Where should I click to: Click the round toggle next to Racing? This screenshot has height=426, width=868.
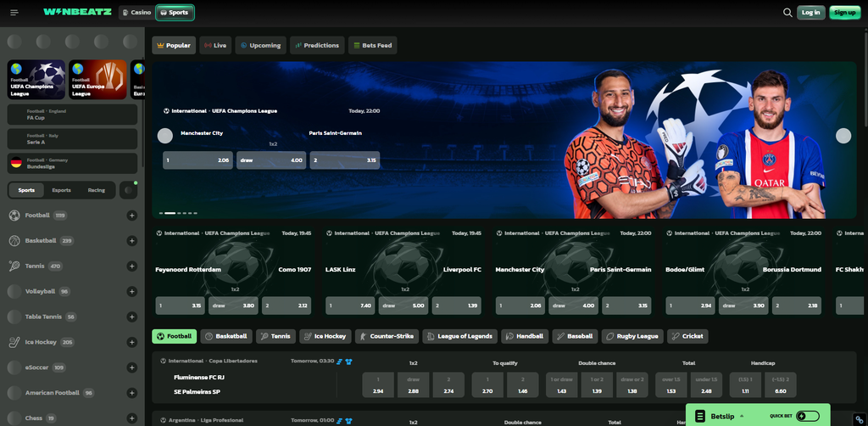[x=129, y=190]
